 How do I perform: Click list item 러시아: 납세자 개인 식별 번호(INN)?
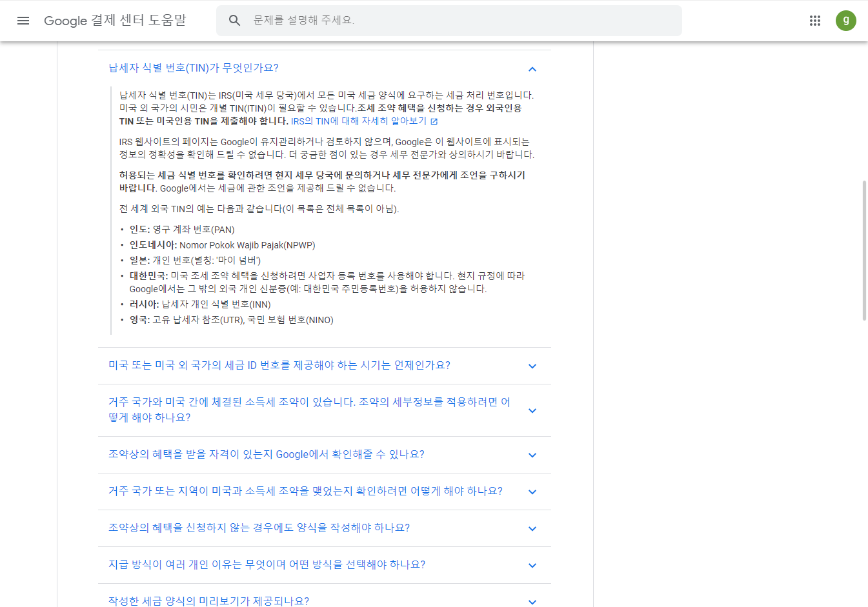[200, 304]
